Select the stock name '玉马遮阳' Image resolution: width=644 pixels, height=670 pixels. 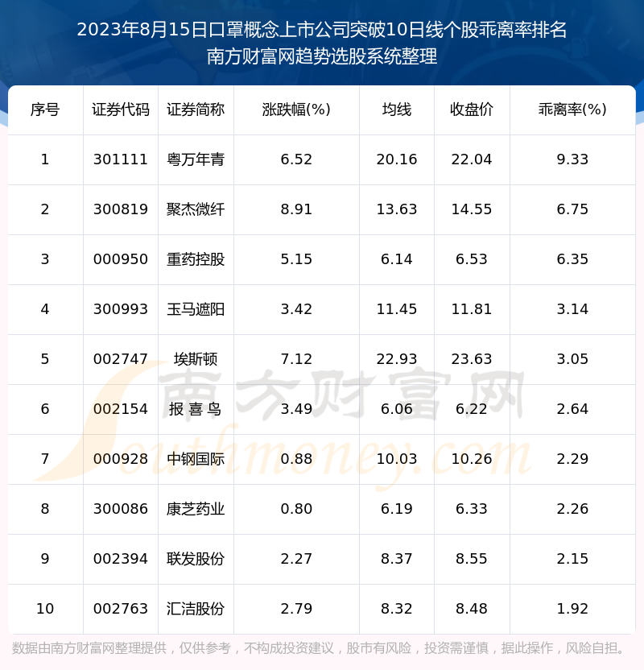pyautogui.click(x=196, y=309)
